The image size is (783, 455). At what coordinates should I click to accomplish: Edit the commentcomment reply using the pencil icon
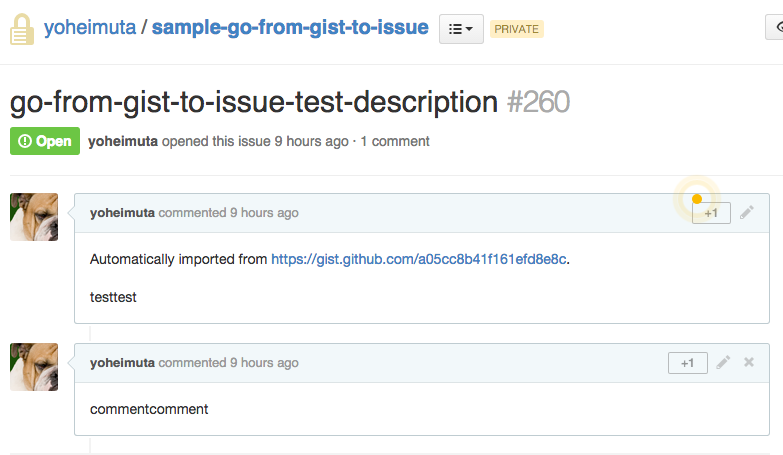point(724,363)
